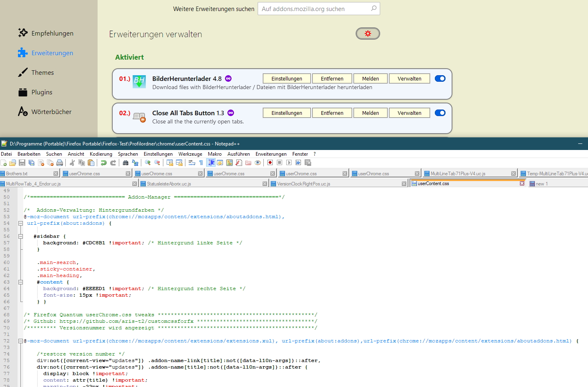Viewport: 588px width, 387px height.
Task: Toggle off Close All Tabs Button extension
Action: pyautogui.click(x=440, y=113)
